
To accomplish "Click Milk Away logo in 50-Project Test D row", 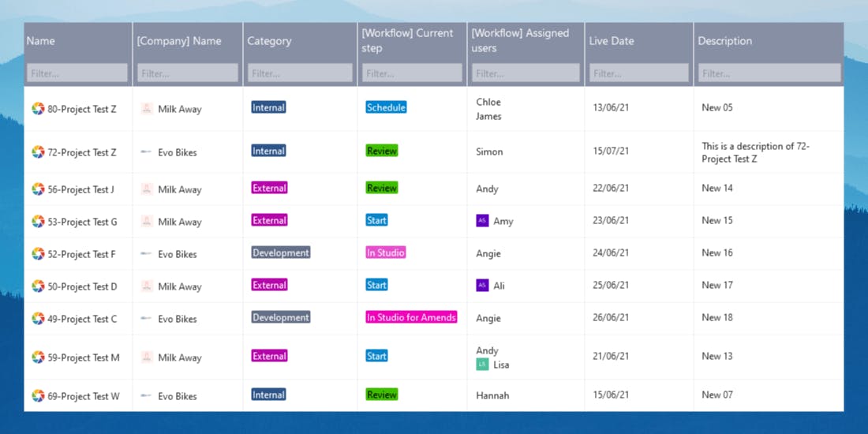I will 147,286.
